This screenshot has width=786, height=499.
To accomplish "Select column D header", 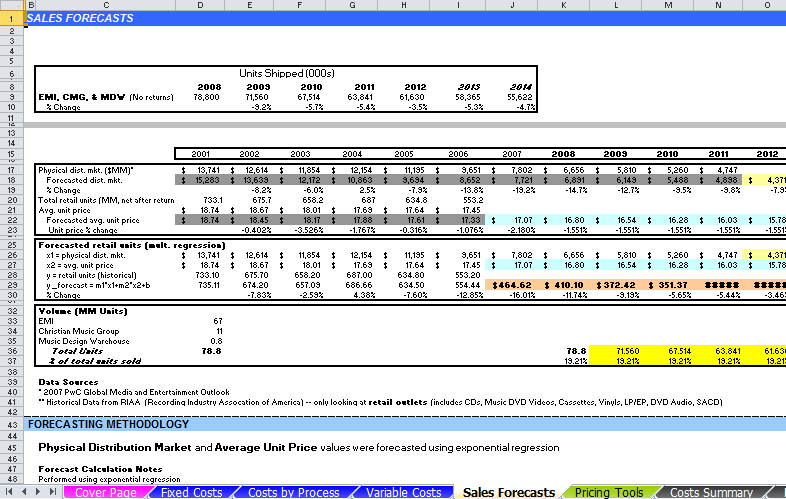I will (x=200, y=5).
